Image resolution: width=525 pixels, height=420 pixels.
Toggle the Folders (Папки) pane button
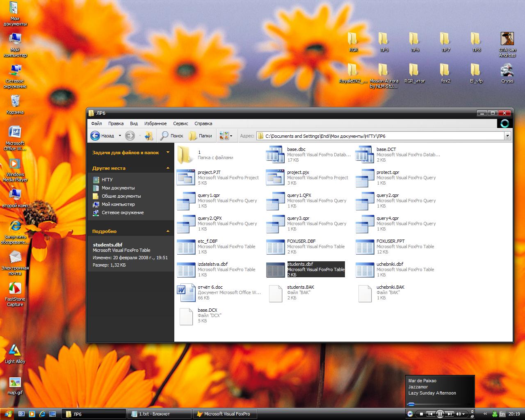[201, 136]
